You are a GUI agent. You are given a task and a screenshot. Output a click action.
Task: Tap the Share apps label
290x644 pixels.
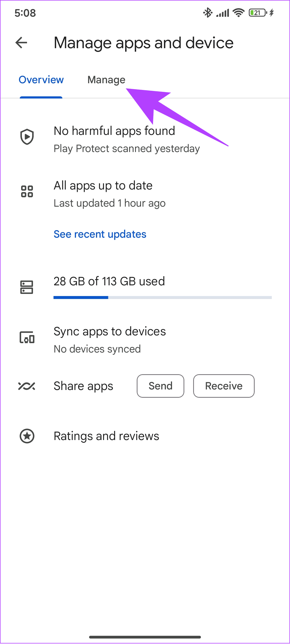(x=83, y=386)
